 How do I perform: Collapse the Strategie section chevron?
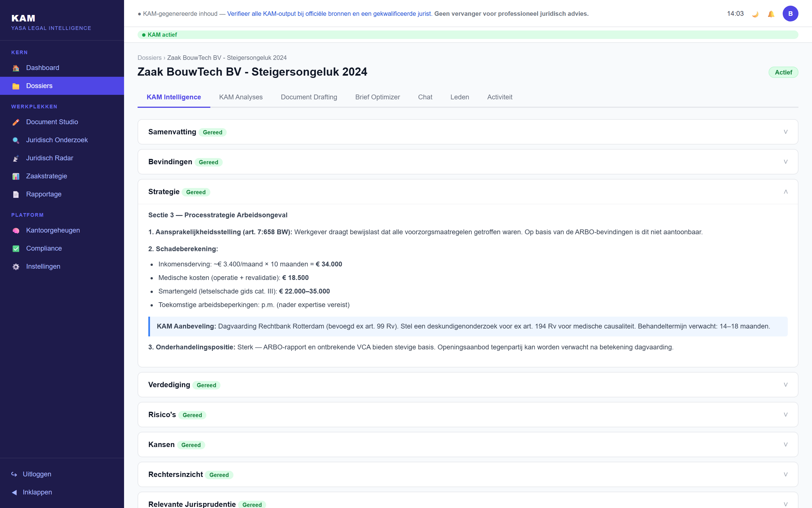pyautogui.click(x=785, y=192)
